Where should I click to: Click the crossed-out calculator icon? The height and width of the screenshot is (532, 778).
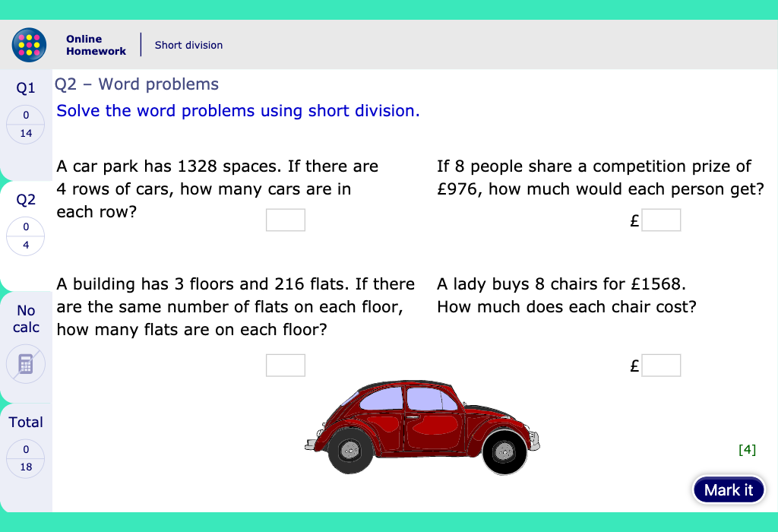coord(26,364)
